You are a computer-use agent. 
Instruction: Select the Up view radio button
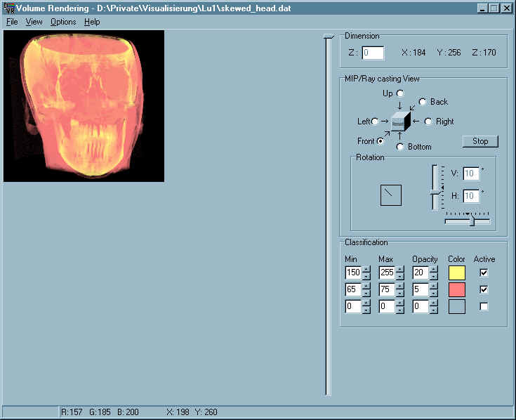click(400, 93)
